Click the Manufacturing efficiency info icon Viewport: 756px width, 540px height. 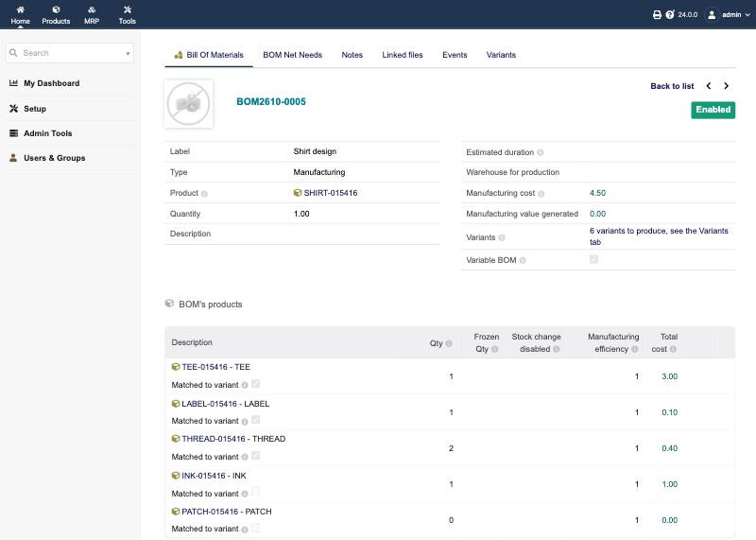click(x=634, y=349)
